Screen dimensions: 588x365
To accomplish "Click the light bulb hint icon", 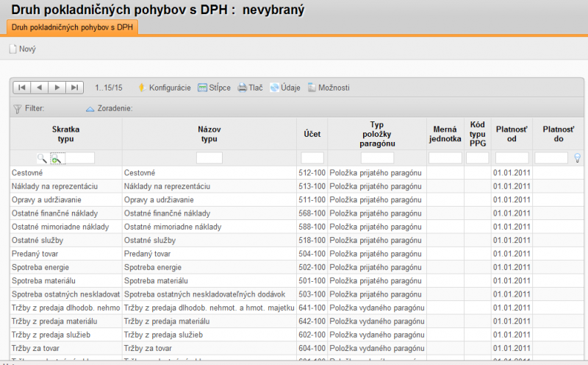I will click(x=578, y=158).
